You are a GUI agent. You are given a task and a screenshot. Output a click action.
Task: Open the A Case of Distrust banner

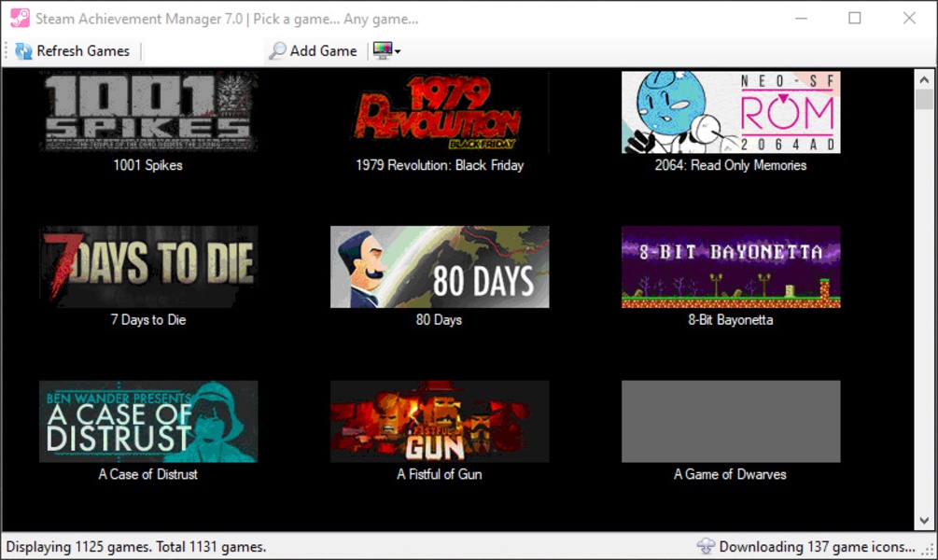click(148, 421)
